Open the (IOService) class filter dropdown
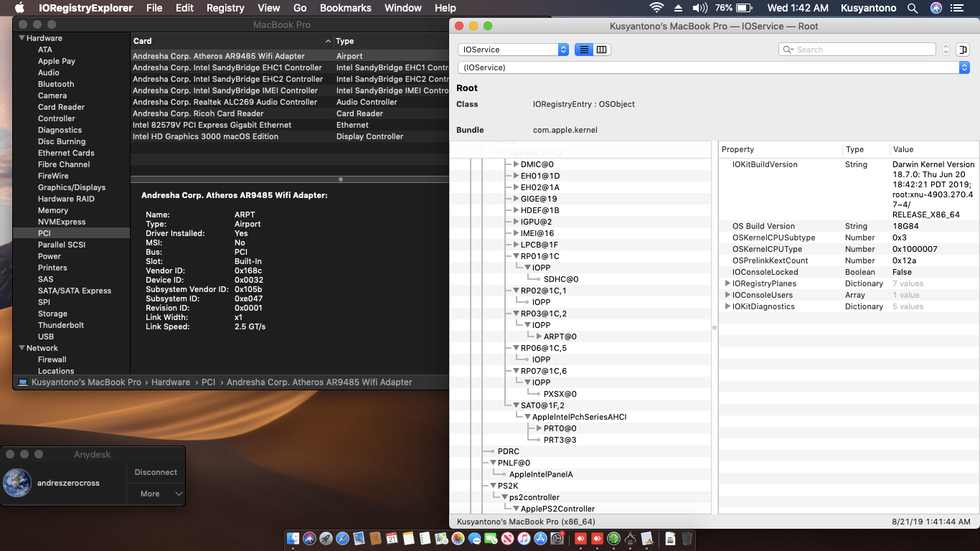This screenshot has width=980, height=551. [714, 67]
